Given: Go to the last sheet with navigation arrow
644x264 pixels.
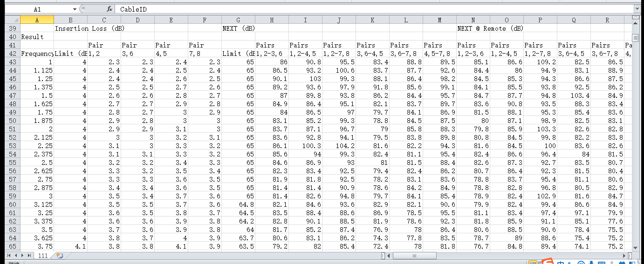Looking at the screenshot, I should 29,256.
